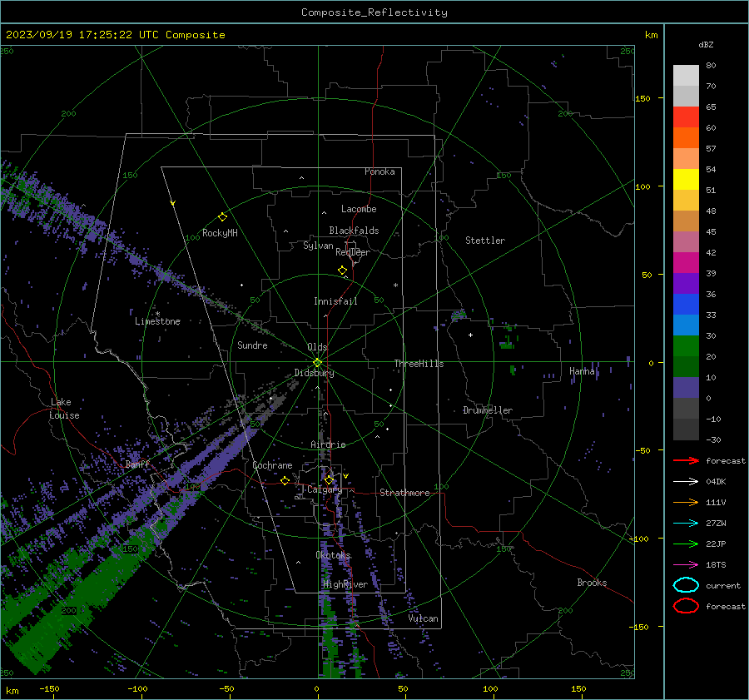Click the Sundre label
This screenshot has height=700, width=749.
pos(252,345)
